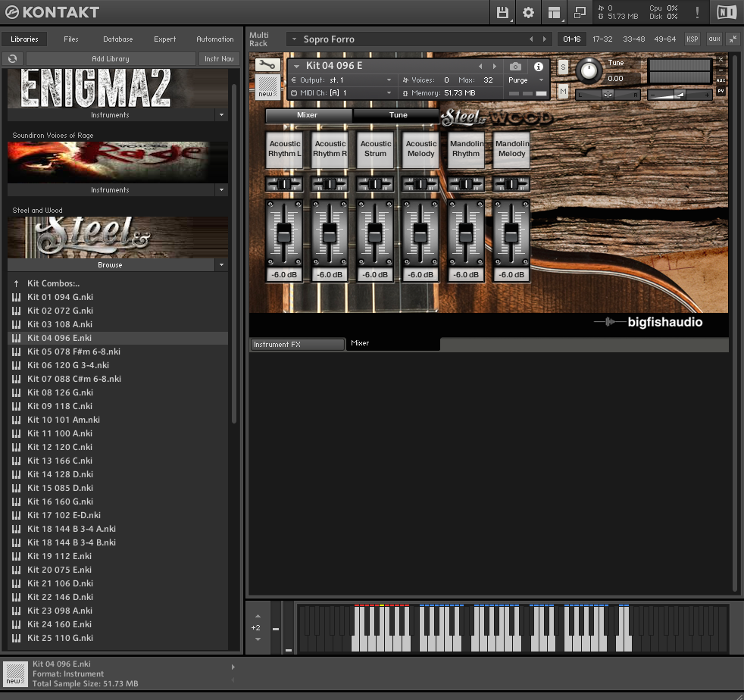The height and width of the screenshot is (700, 744).
Task: Open Enigma2 Instruments dropdown arrow
Action: (x=221, y=115)
